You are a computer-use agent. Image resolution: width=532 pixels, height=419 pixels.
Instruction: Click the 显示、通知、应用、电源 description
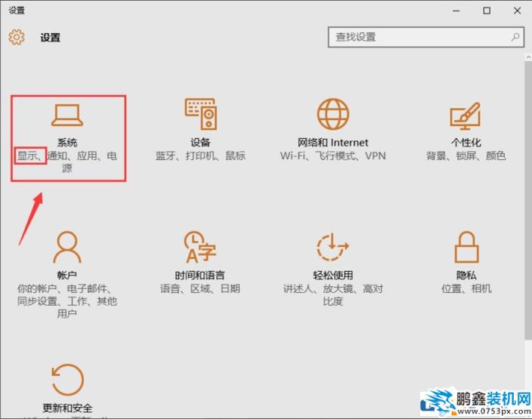pos(67,162)
